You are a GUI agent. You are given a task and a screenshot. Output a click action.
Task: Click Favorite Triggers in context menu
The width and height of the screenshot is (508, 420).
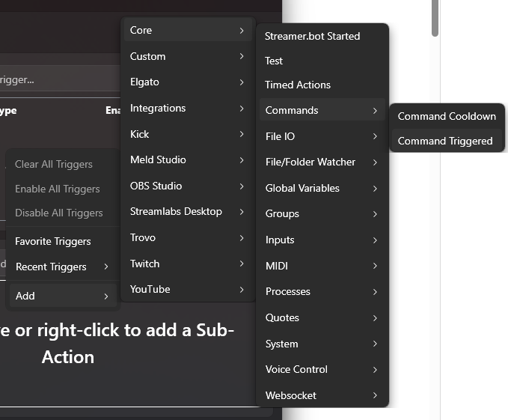tap(53, 241)
